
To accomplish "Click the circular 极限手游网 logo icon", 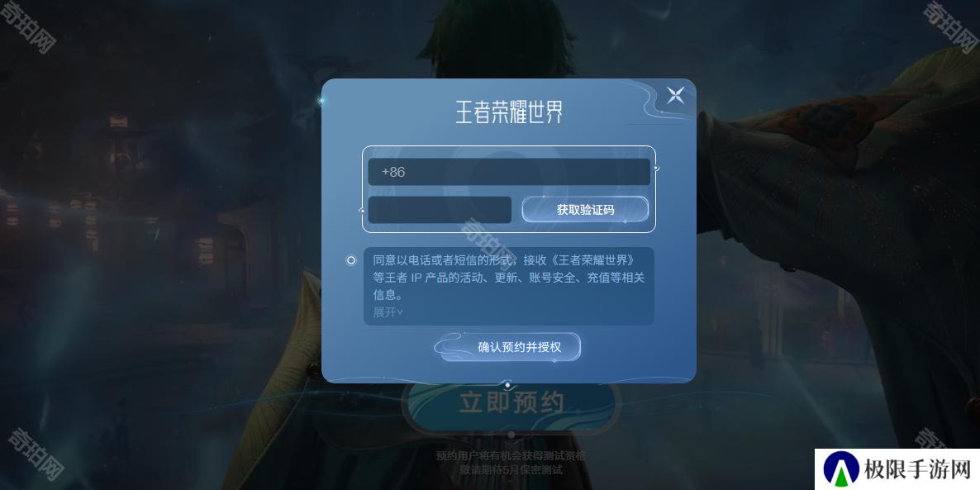I will click(x=841, y=469).
